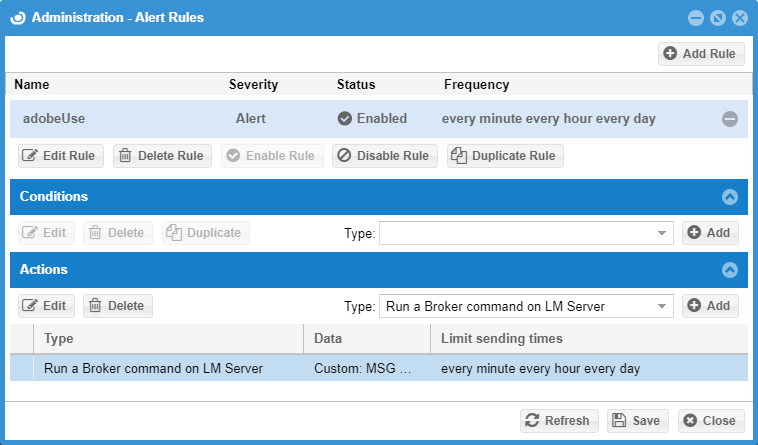
Task: Edit the adobeUse rule
Action: (x=59, y=156)
